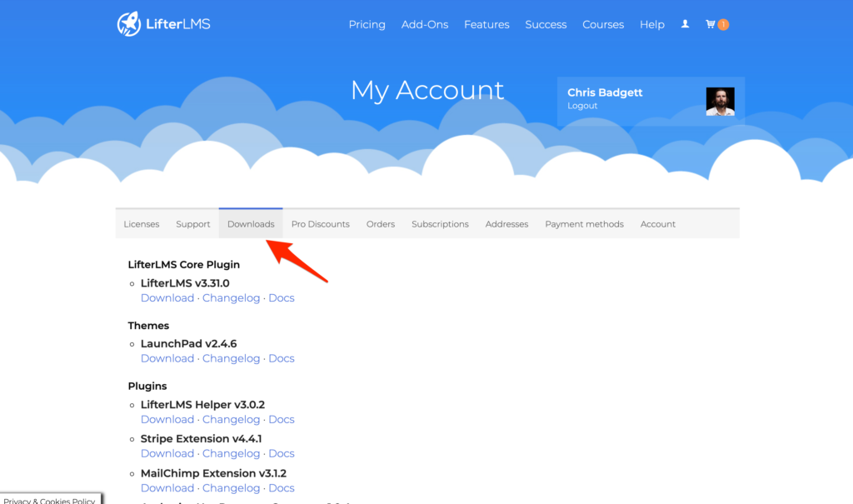Download Stripe Extension v4.4.1
Viewport: 853px width, 504px height.
167,453
